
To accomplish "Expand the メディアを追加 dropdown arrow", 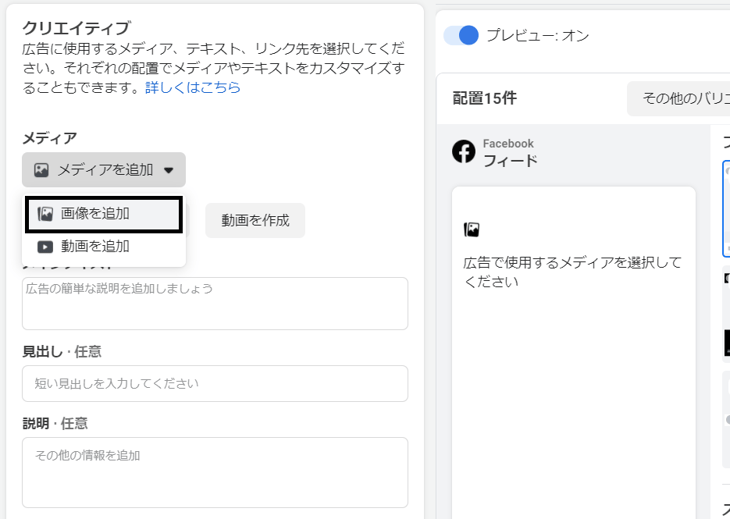I will (169, 171).
